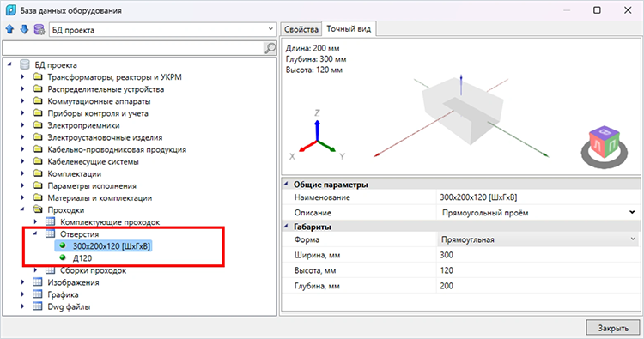Select the Д120 tree item
This screenshot has height=339, width=644.
pyautogui.click(x=82, y=258)
